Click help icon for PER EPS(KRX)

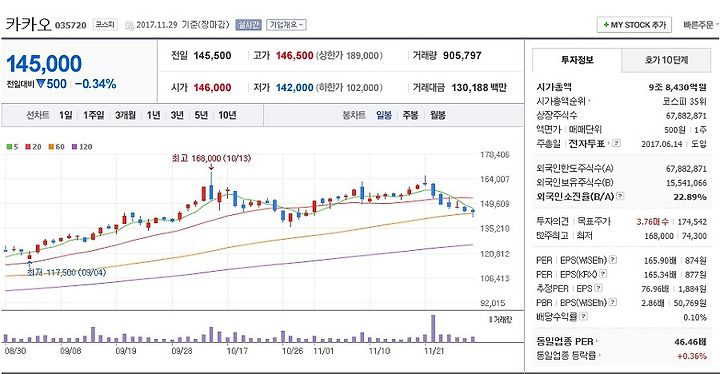point(603,274)
